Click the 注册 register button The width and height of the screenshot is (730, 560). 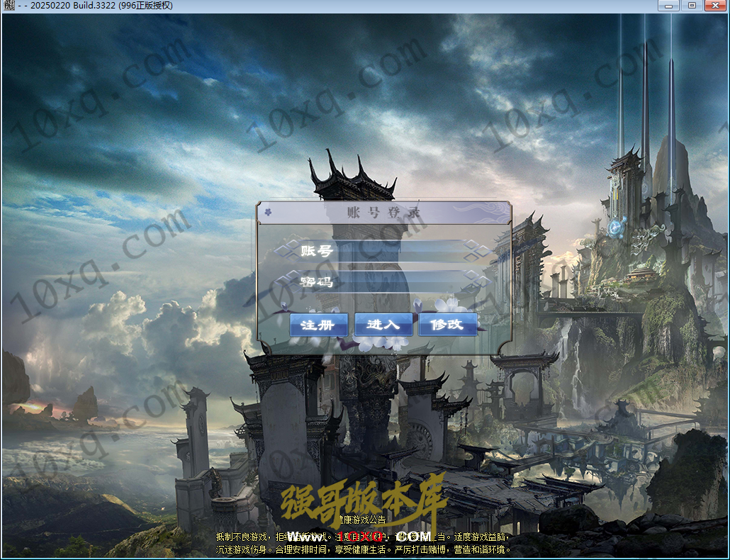[x=318, y=325]
